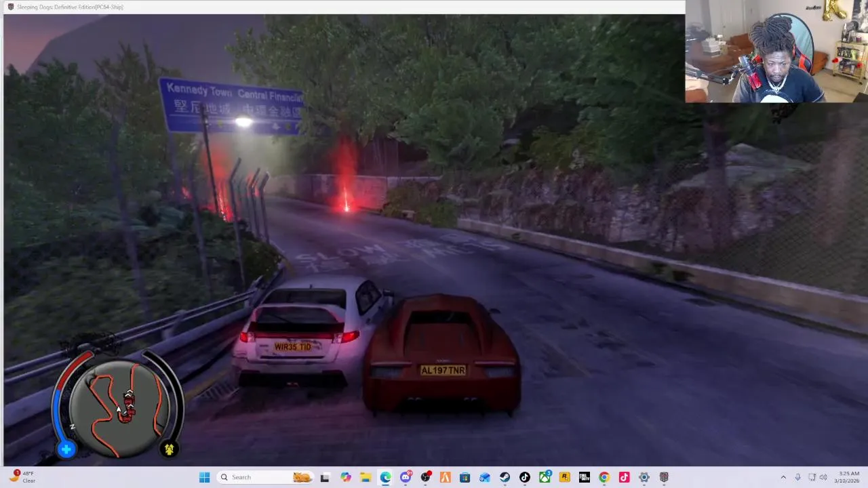868x488 pixels.
Task: Launch Copilot from the taskbar
Action: pyautogui.click(x=346, y=477)
